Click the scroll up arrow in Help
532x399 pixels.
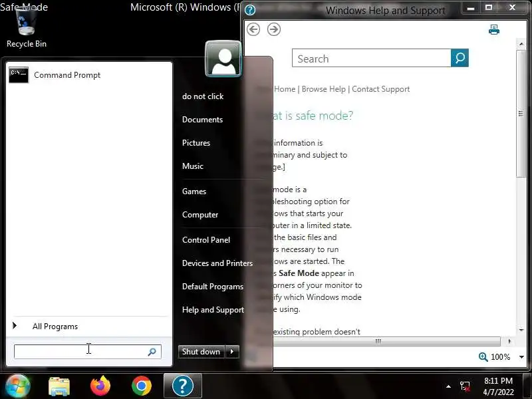coord(521,44)
